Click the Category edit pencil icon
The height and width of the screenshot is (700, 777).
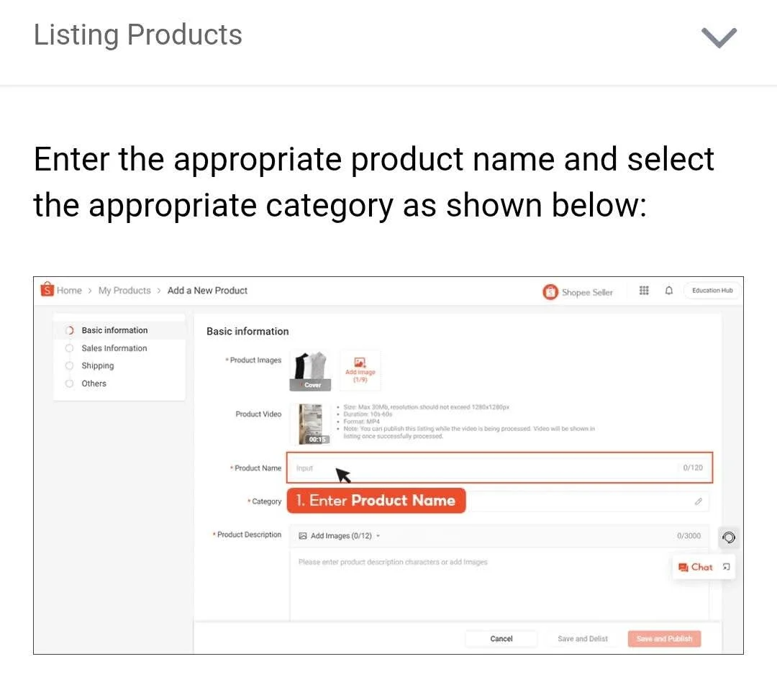pos(698,501)
